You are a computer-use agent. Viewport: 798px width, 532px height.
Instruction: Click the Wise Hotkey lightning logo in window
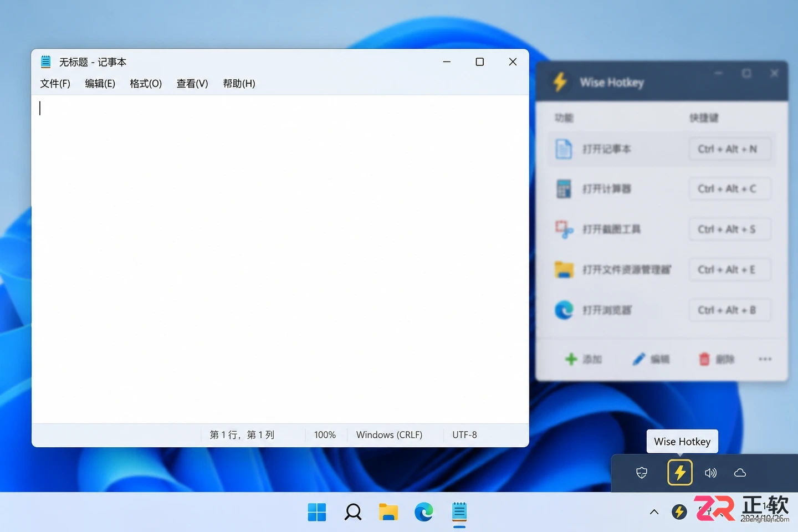(x=560, y=82)
